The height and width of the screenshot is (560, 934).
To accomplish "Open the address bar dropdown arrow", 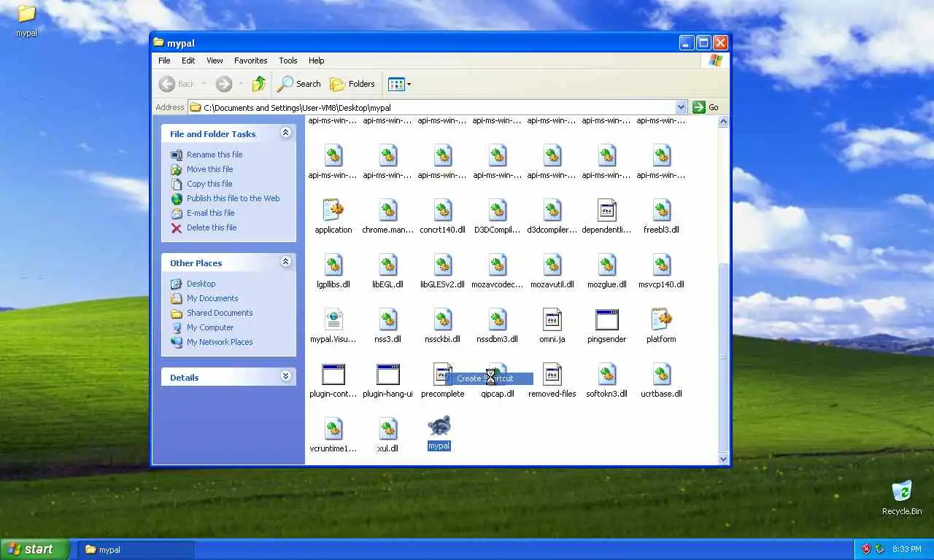I will tap(681, 107).
